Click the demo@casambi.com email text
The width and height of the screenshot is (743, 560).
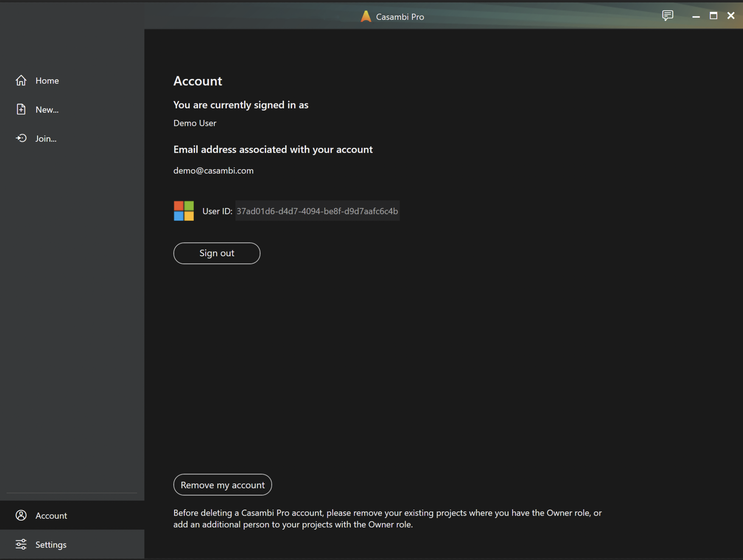pyautogui.click(x=213, y=171)
